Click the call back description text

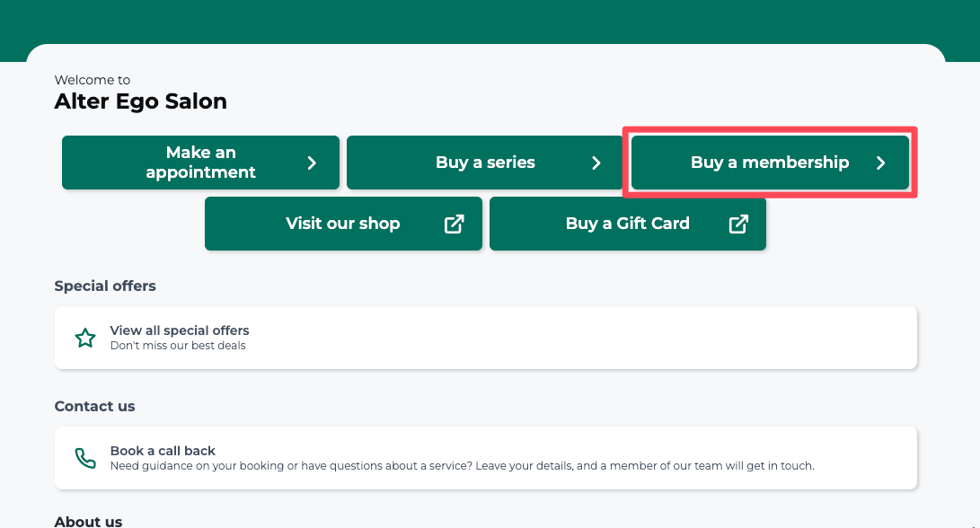pos(462,465)
